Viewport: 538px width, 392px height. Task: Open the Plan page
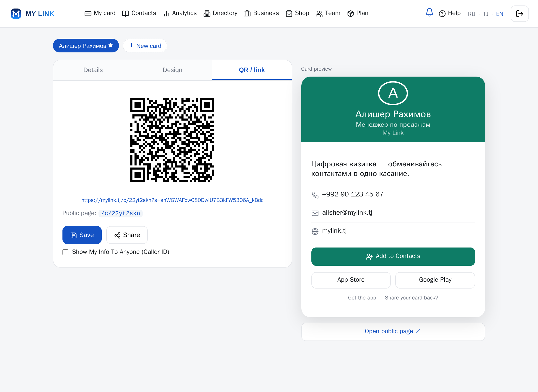358,13
